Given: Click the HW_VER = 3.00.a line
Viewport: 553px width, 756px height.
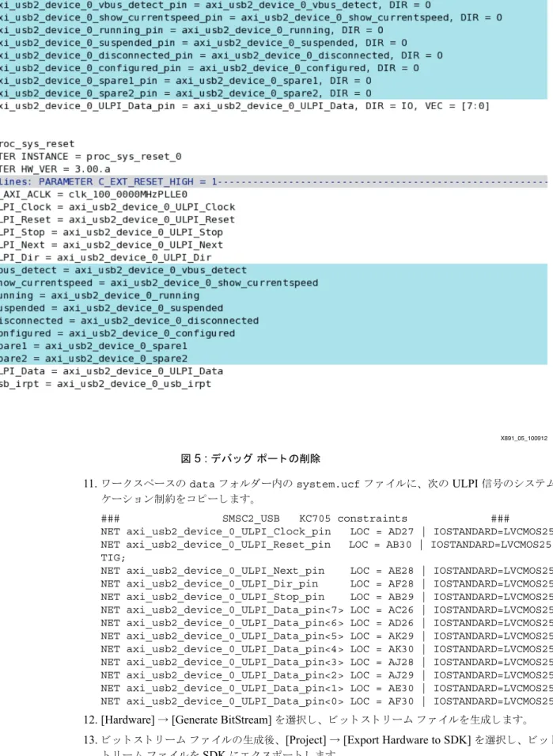Looking at the screenshot, I should pos(55,169).
